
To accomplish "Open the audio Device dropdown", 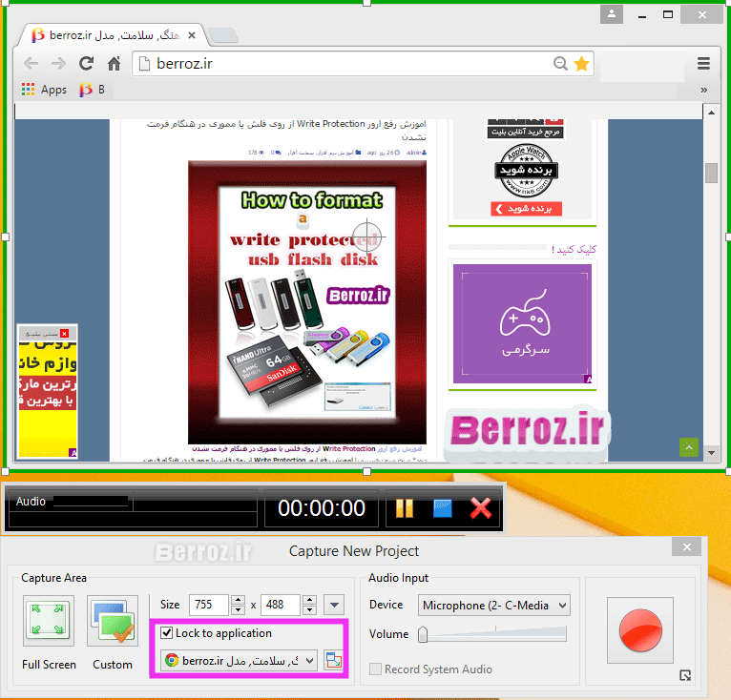I will [493, 606].
